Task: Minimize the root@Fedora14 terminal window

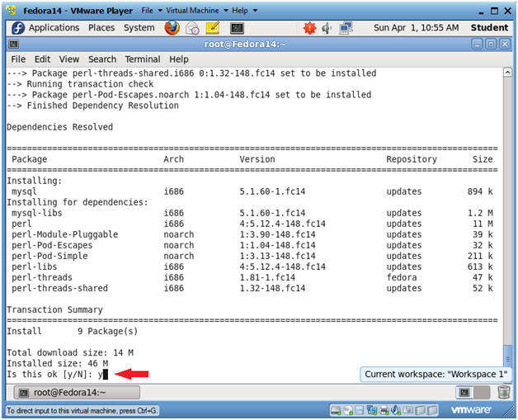Action: coord(477,44)
